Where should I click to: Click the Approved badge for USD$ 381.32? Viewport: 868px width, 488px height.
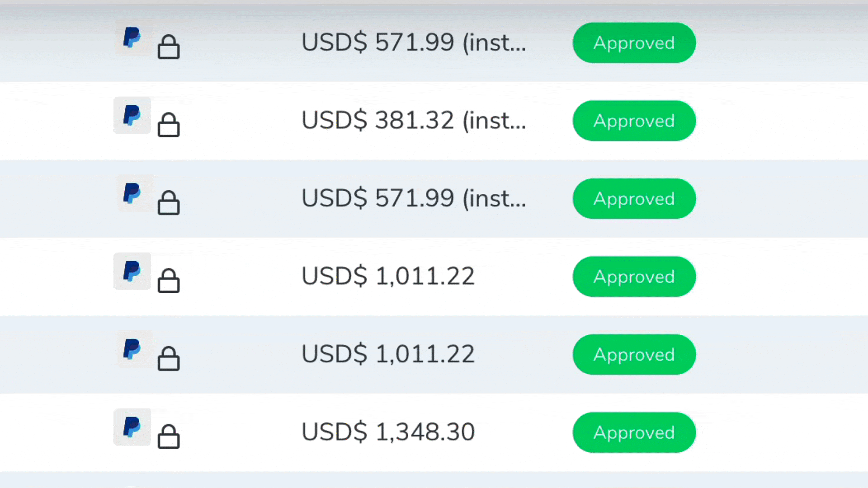point(634,121)
